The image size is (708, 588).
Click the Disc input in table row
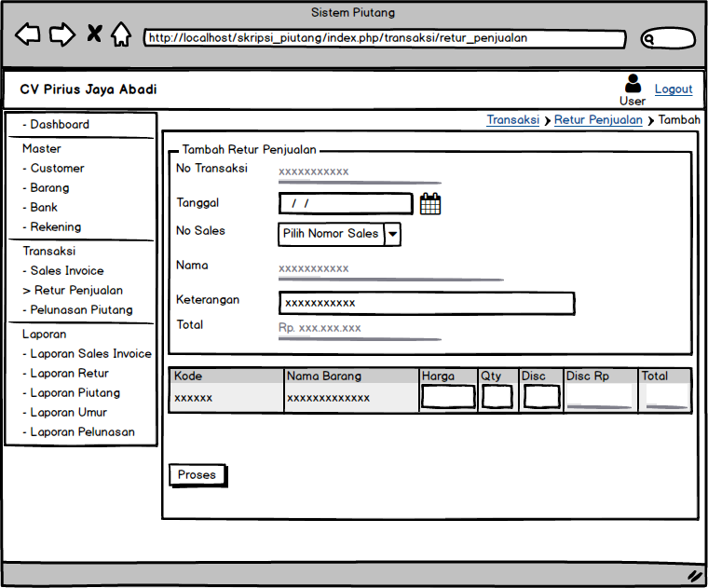(541, 397)
